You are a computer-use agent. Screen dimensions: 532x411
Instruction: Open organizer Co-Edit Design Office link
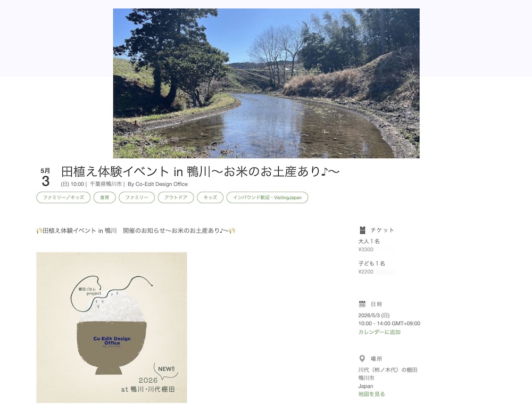[162, 184]
